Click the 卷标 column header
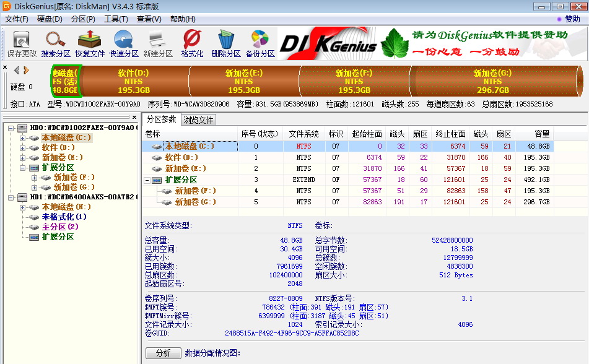This screenshot has width=589, height=364. point(190,134)
